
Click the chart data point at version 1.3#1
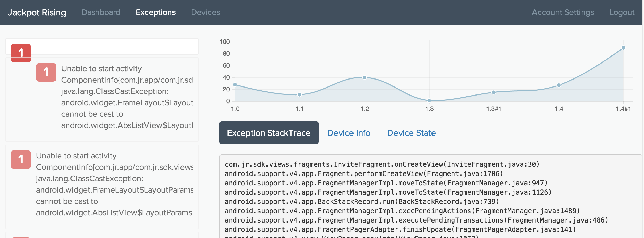coord(494,92)
